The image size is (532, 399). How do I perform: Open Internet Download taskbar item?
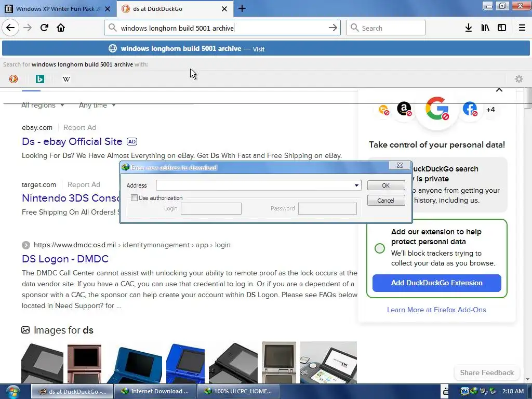(x=155, y=391)
